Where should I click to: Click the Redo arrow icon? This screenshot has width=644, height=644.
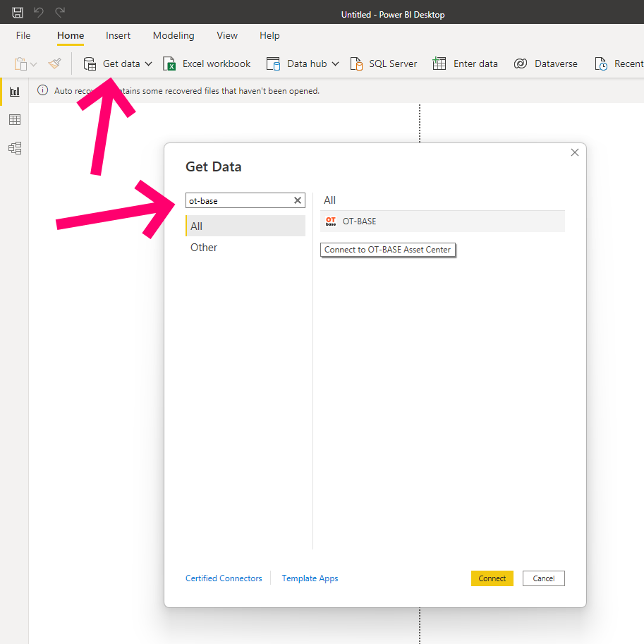[60, 12]
